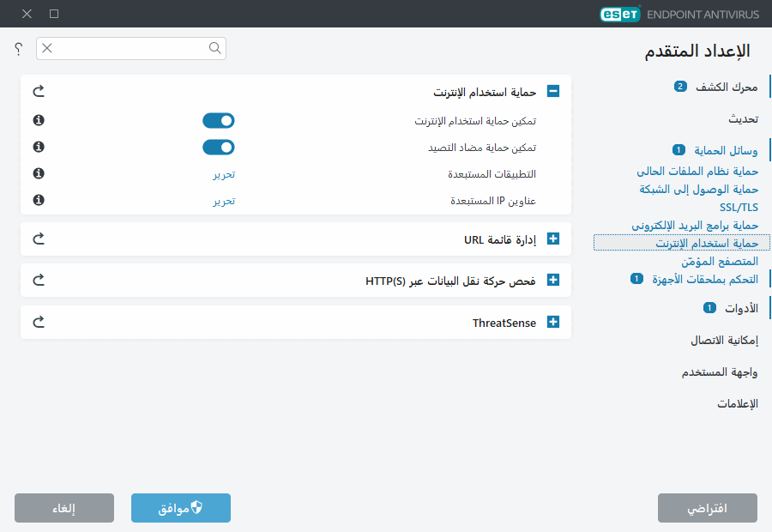Disable the تمكين حماية استخدام الإنترنت toggle
Viewport: 772px width, 532px height.
click(218, 120)
